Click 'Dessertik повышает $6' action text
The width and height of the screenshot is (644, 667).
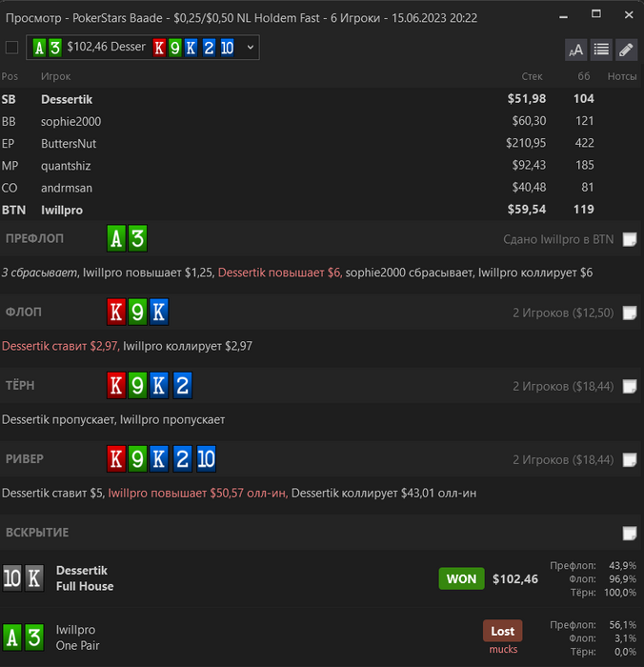280,273
